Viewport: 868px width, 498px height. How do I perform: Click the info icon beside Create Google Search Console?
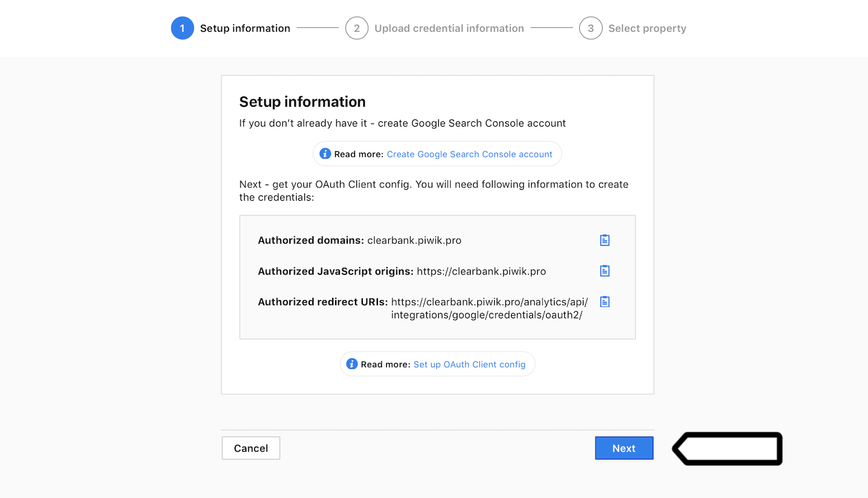[x=325, y=154]
